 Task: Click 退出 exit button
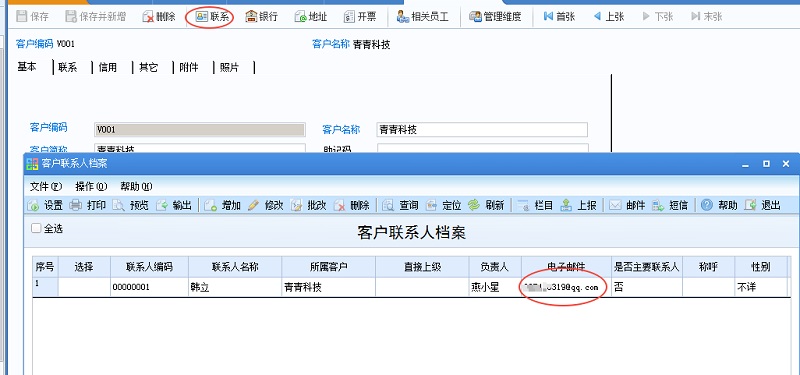tap(762, 205)
